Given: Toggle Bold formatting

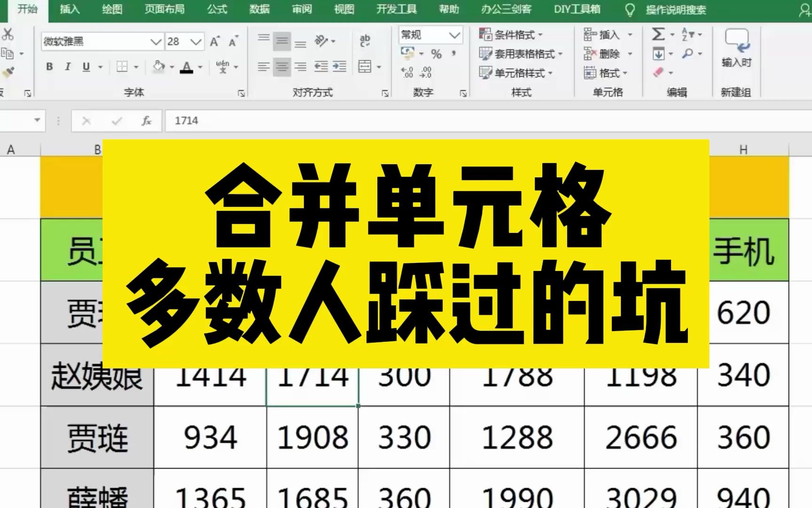Looking at the screenshot, I should point(49,67).
